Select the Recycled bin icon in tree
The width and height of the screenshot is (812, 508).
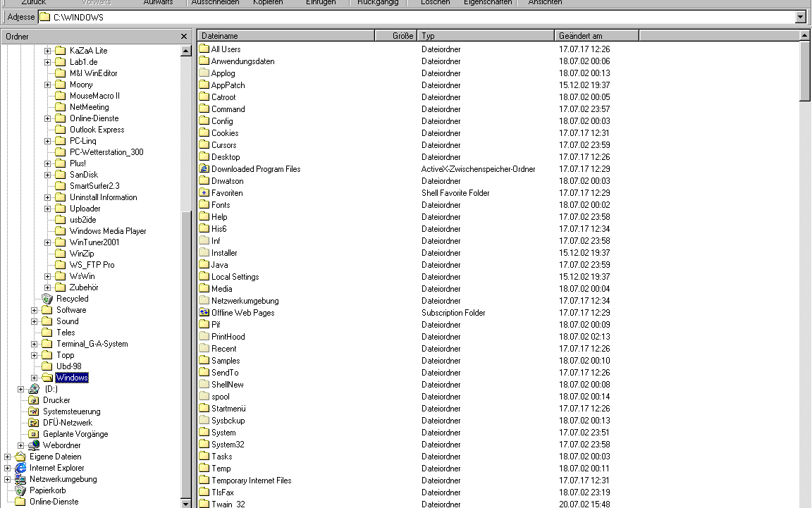click(47, 299)
